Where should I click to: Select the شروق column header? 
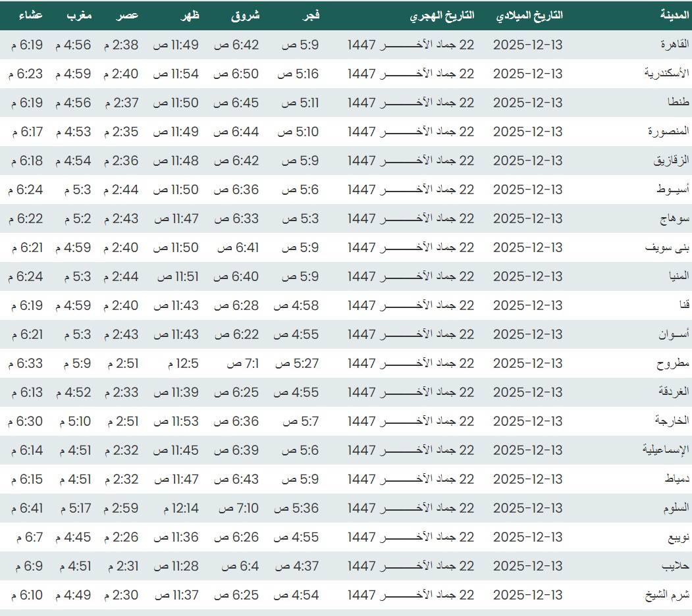click(x=246, y=16)
